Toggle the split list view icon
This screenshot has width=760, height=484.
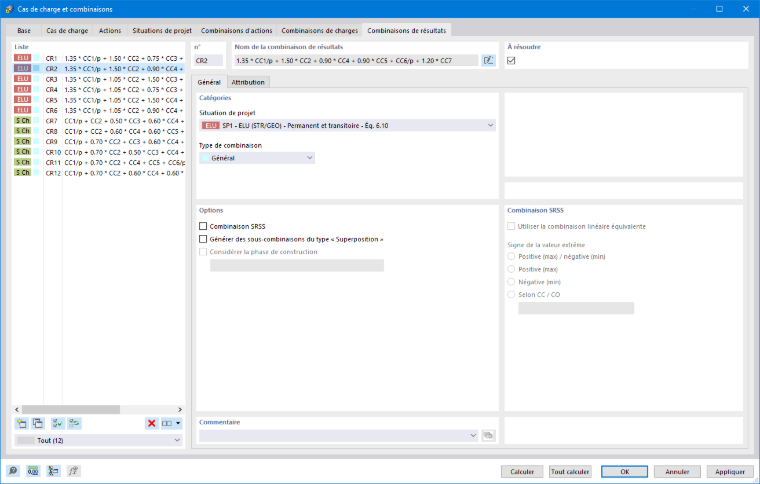(167, 423)
